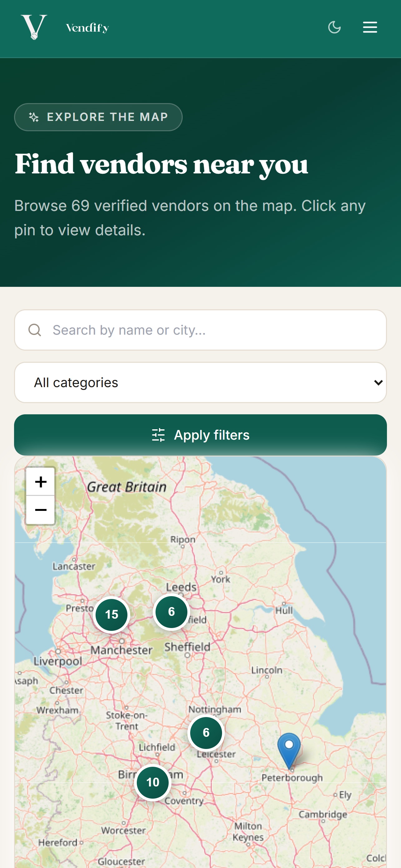Click the Explore the Map badge
Screen dimensions: 401x868
pyautogui.click(x=98, y=117)
